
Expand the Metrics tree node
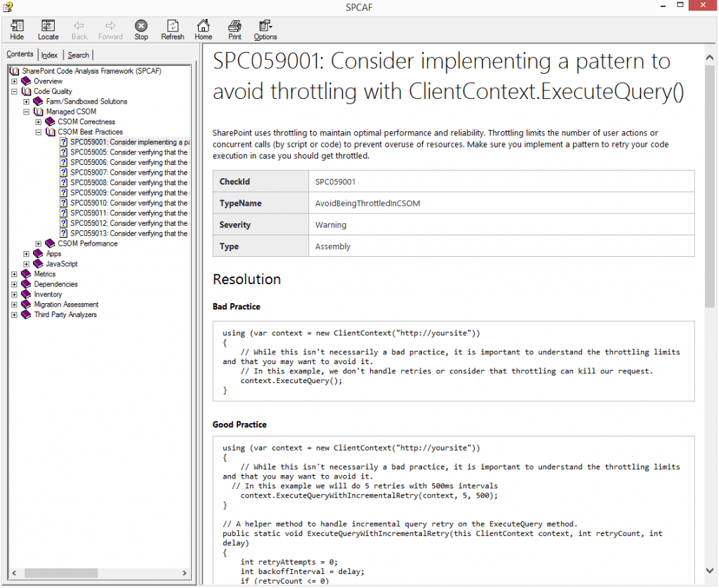tap(14, 274)
